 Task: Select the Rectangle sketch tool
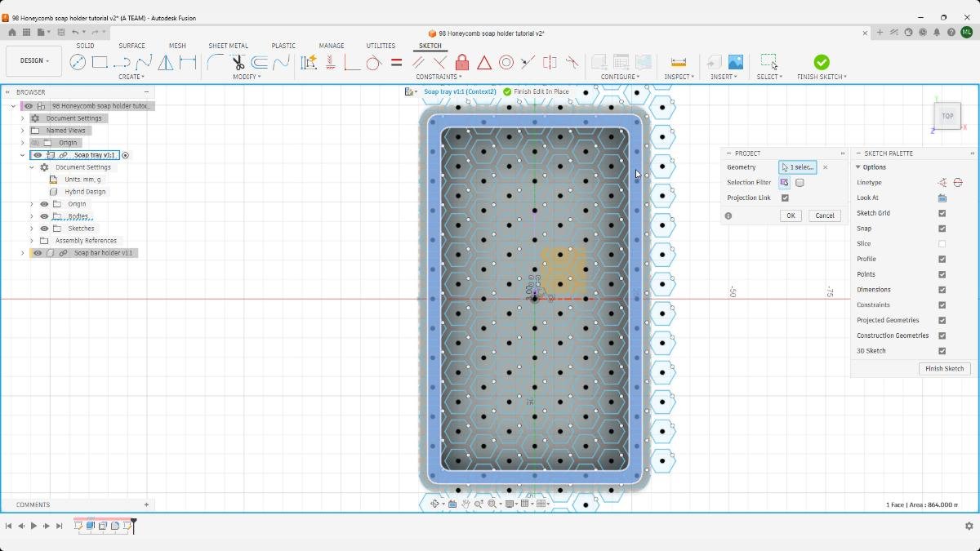(100, 62)
